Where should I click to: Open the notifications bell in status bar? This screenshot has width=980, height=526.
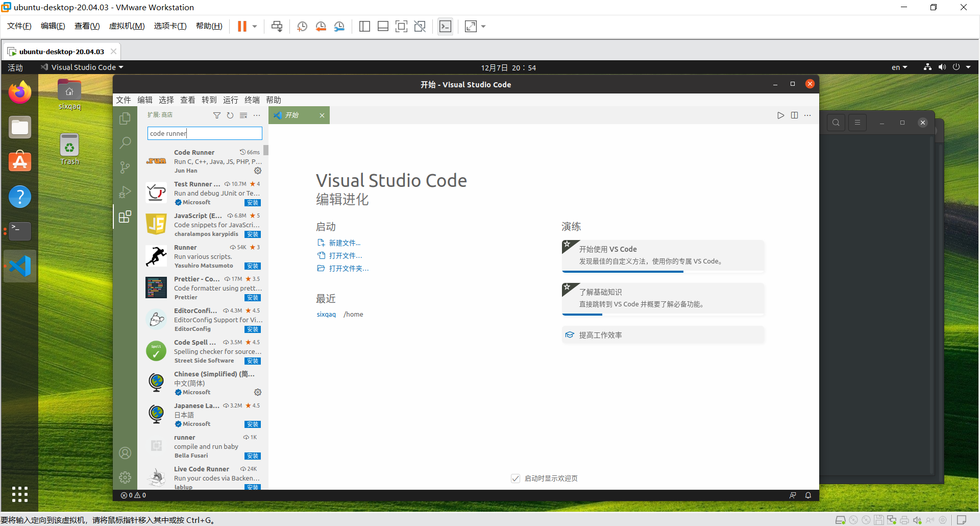coord(808,495)
